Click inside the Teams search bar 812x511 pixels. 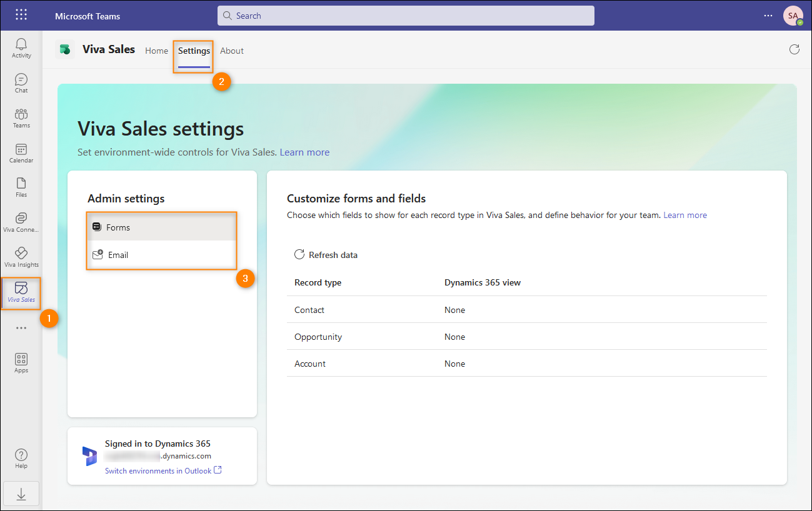(405, 15)
